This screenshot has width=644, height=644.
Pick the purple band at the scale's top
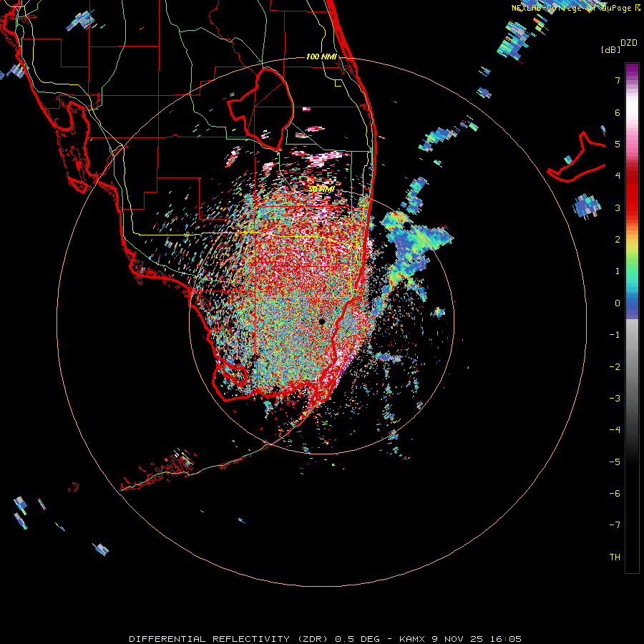click(x=632, y=69)
